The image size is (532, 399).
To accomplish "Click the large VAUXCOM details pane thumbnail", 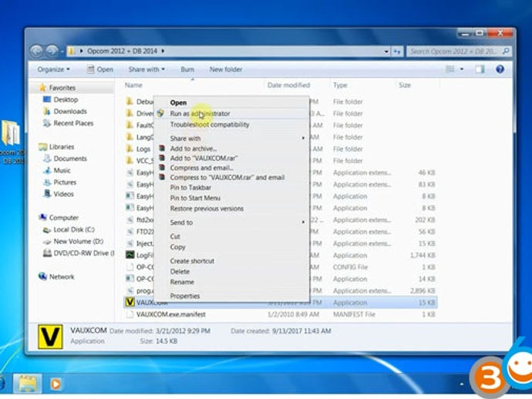I will pyautogui.click(x=50, y=337).
